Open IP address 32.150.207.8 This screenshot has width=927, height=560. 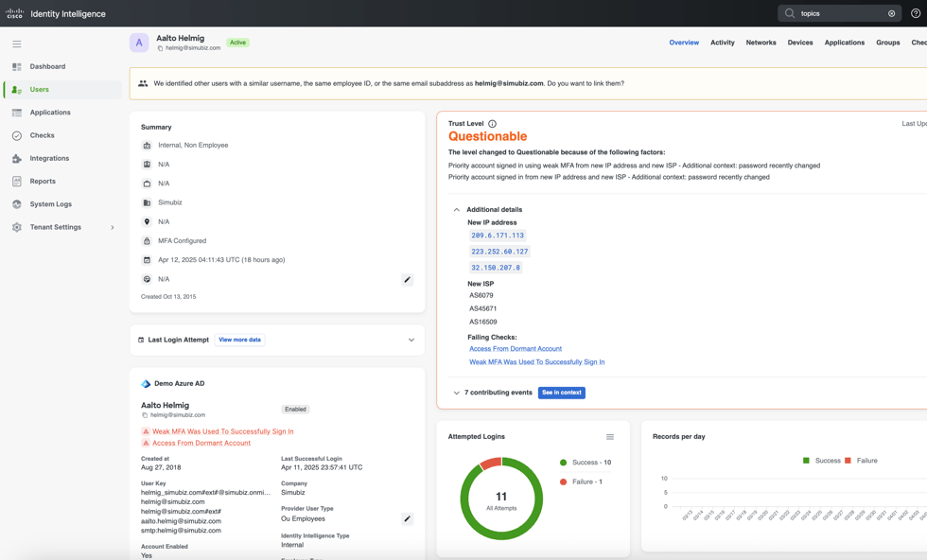click(x=496, y=268)
